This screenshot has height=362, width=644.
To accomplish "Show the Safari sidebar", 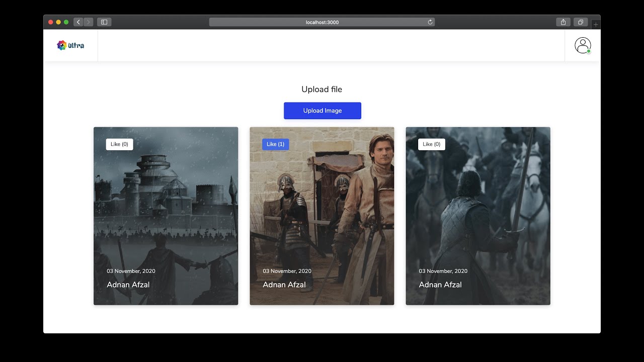I will click(x=104, y=22).
